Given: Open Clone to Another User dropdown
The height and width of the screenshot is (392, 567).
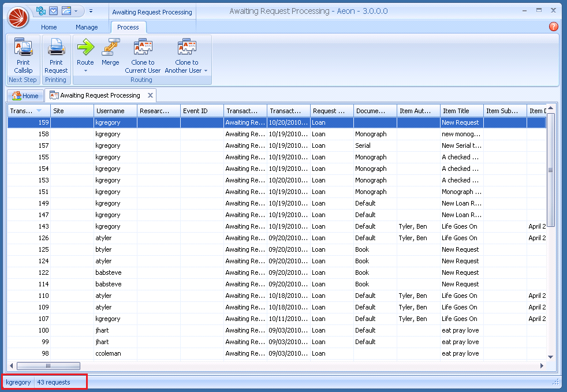Looking at the screenshot, I should (x=206, y=71).
